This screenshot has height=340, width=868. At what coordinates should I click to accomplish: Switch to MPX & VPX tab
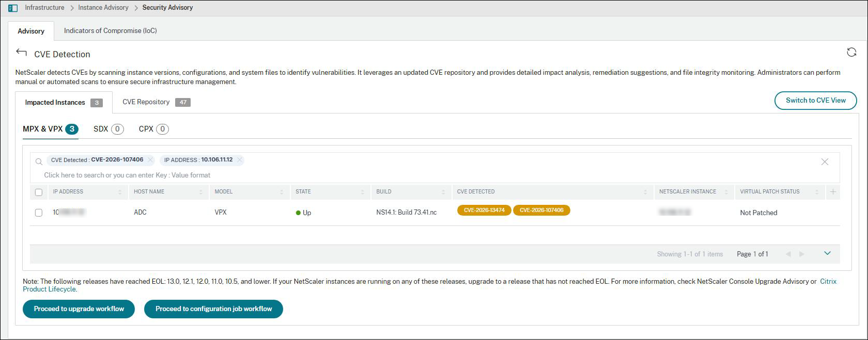click(x=51, y=129)
